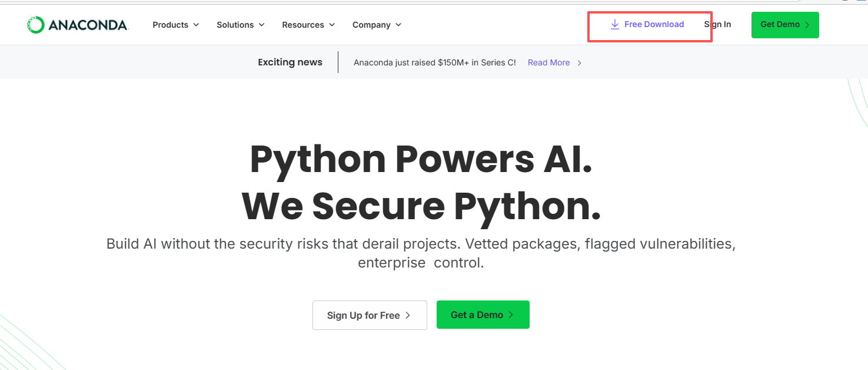This screenshot has height=370, width=868.
Task: Click the arrow icon inside Get Demo button
Action: pyautogui.click(x=807, y=25)
